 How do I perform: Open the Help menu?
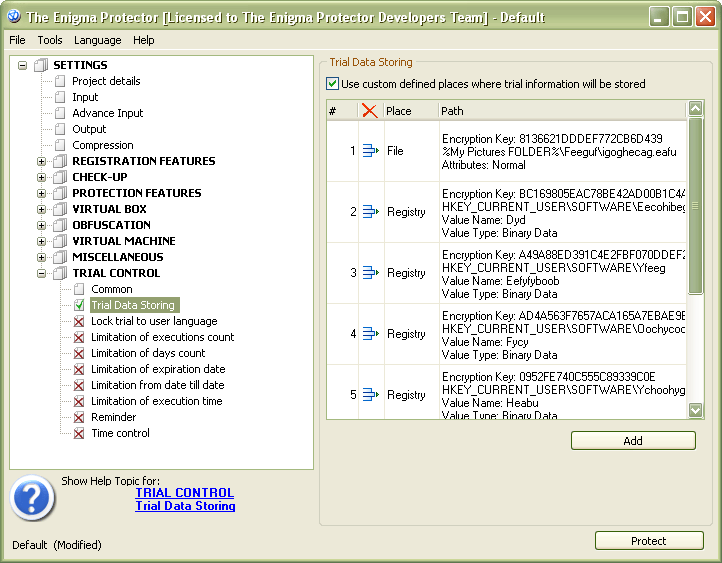[x=144, y=40]
